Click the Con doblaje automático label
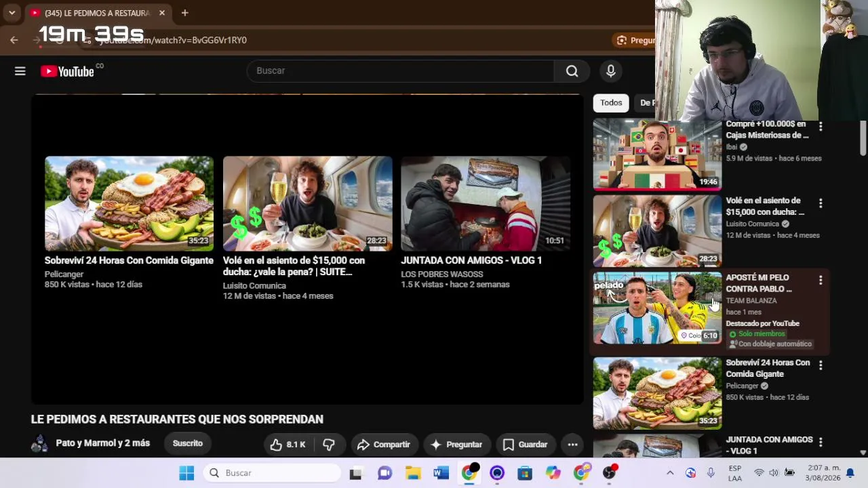This screenshot has height=488, width=868. coord(770,344)
